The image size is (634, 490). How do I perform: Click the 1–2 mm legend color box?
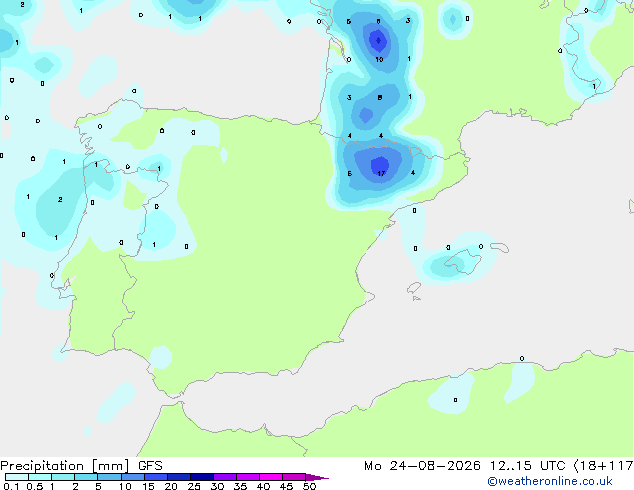[63, 477]
